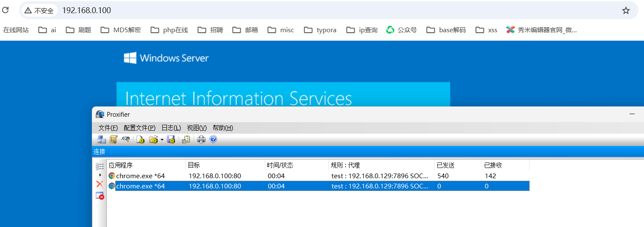This screenshot has height=227, width=644.
Task: Click the red X icon in connections sidebar
Action: [x=100, y=184]
